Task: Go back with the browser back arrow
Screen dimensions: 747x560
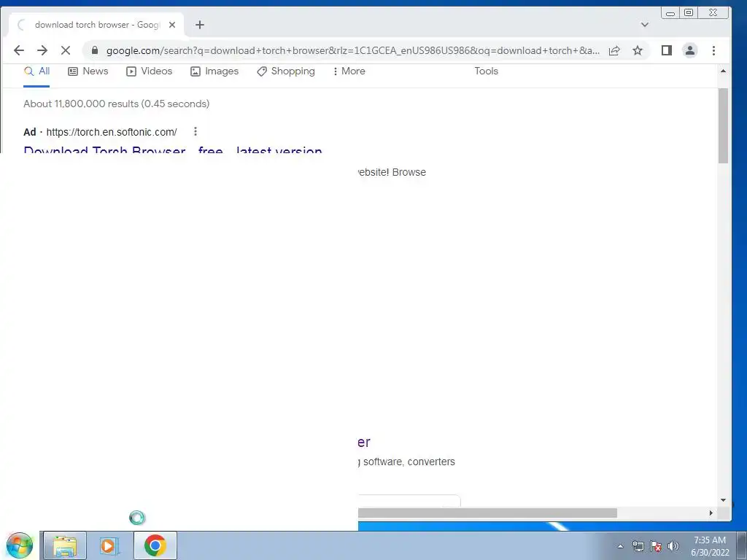Action: [x=18, y=50]
